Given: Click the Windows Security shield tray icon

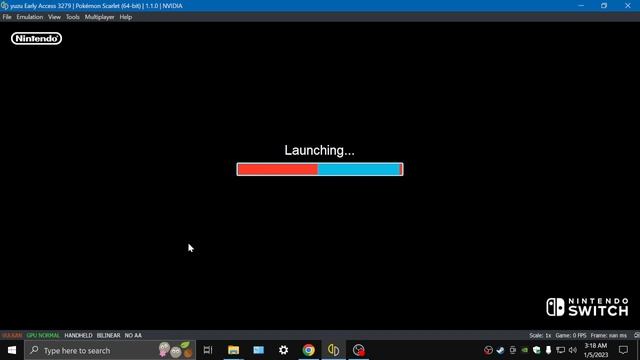Looking at the screenshot, I should [536, 350].
